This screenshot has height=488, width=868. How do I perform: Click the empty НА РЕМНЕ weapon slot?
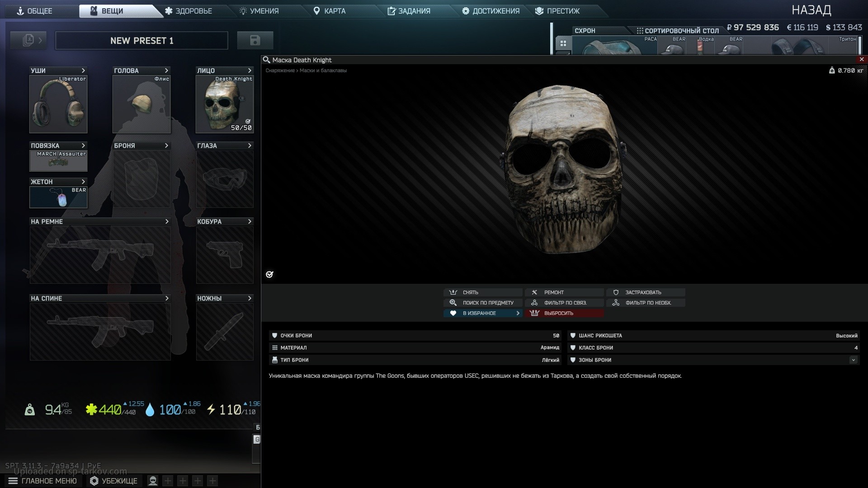click(x=100, y=255)
